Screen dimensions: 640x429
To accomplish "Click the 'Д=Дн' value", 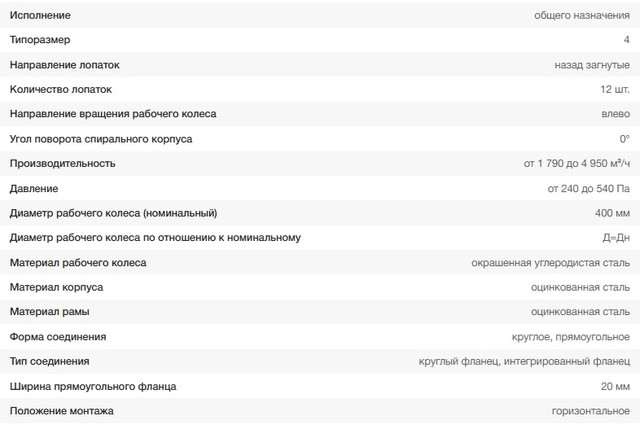I will point(616,238).
